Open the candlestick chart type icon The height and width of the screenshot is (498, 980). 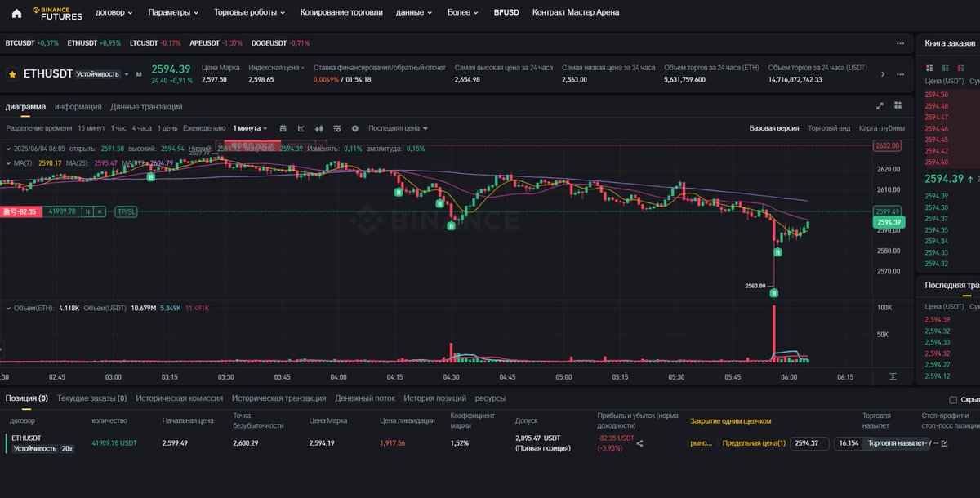[319, 128]
